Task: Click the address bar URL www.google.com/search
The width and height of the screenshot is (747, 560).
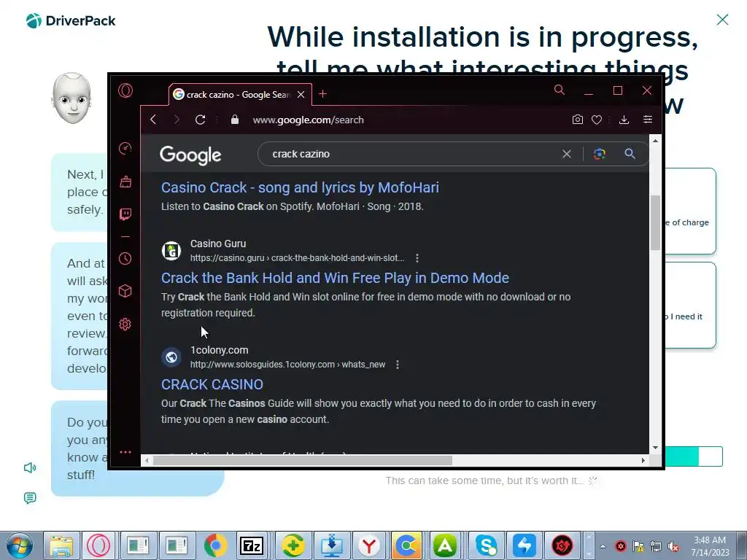Action: 309,120
